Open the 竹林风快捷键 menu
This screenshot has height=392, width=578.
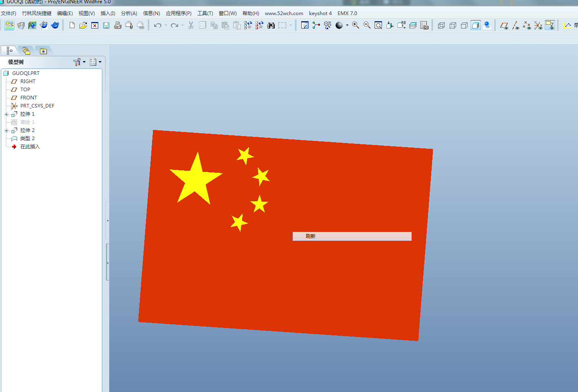(37, 13)
